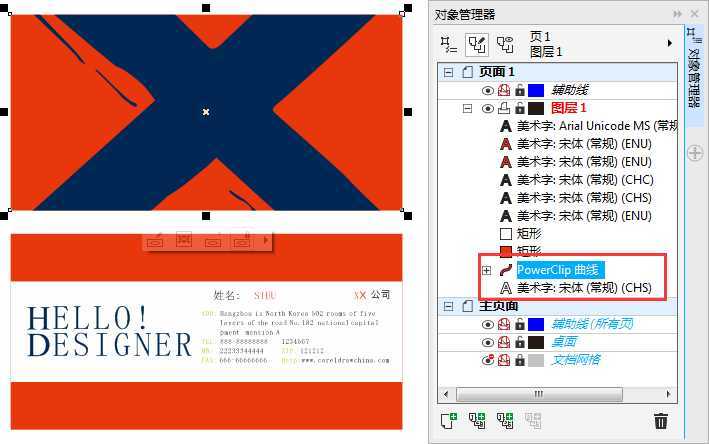Click the grayed New Master Layer (even pages) icon
Viewport: 709px width, 444px height.
(x=533, y=421)
